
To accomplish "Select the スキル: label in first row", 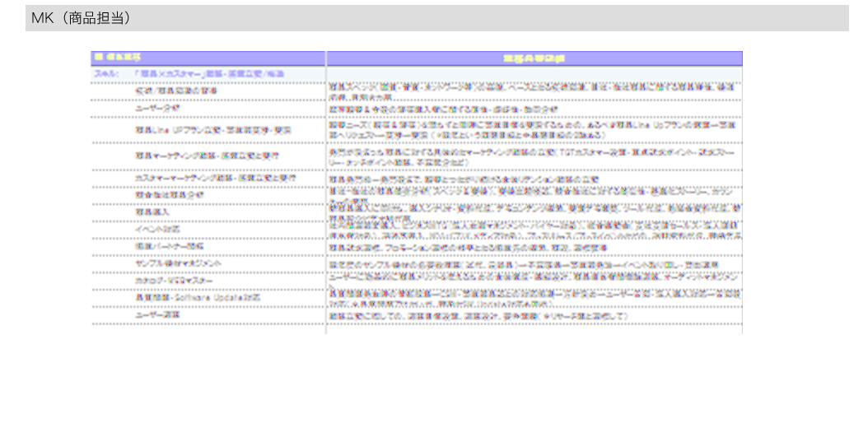I will coord(105,74).
